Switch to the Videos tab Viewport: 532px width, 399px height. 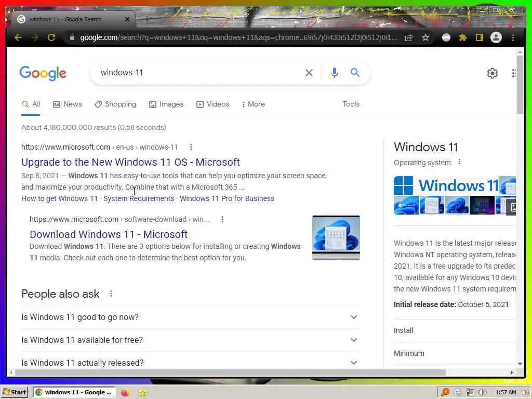click(212, 104)
